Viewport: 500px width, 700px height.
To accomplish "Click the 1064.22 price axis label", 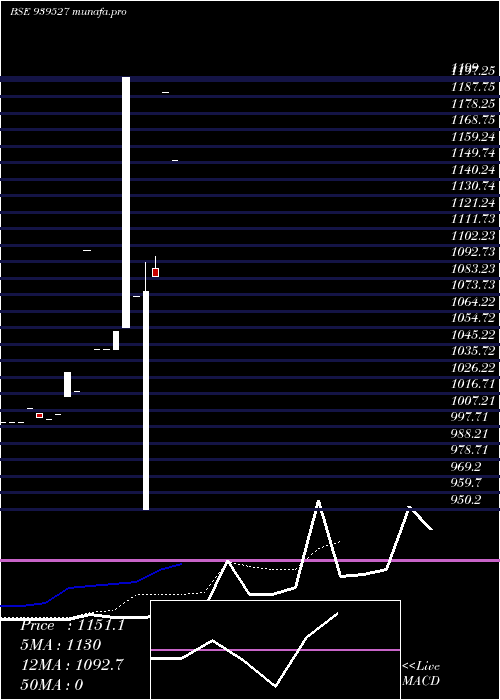I will click(473, 302).
